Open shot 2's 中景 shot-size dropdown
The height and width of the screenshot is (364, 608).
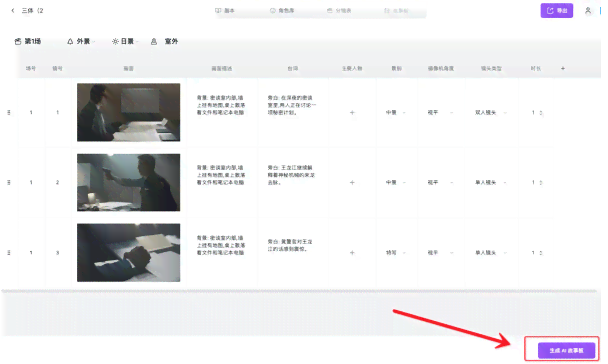click(396, 182)
